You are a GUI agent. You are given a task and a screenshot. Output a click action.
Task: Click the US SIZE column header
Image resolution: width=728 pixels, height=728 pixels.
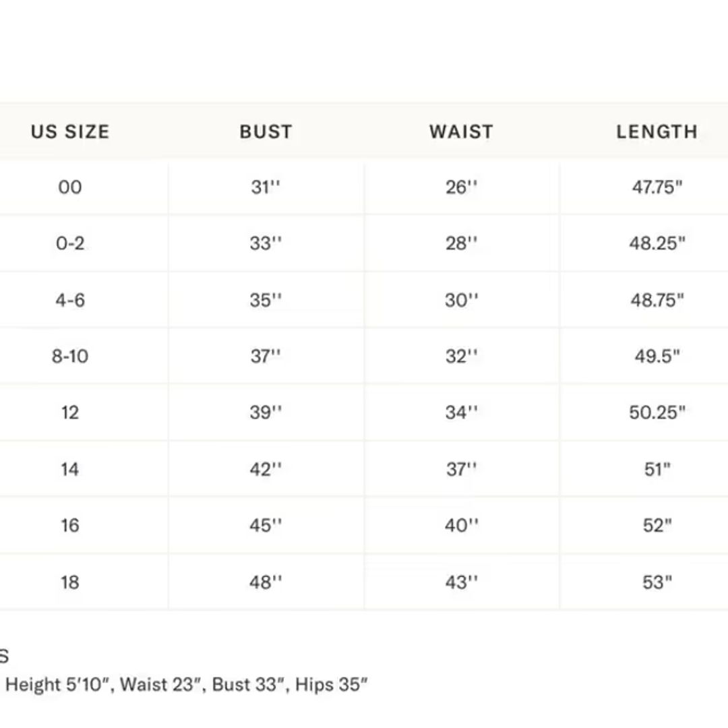pyautogui.click(x=70, y=131)
